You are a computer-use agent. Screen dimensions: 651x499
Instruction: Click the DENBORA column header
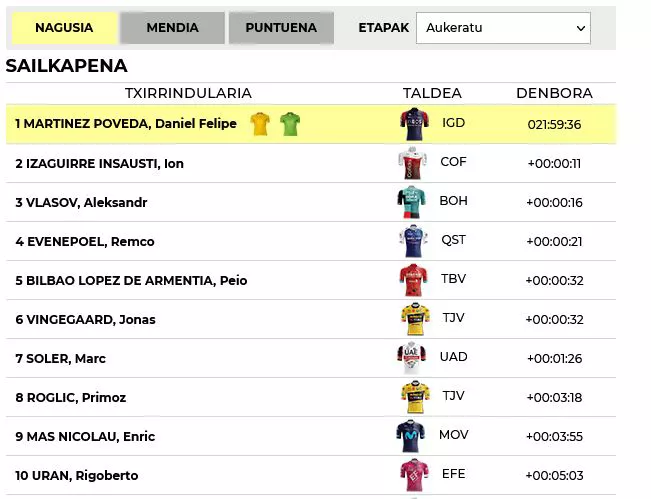pos(554,93)
